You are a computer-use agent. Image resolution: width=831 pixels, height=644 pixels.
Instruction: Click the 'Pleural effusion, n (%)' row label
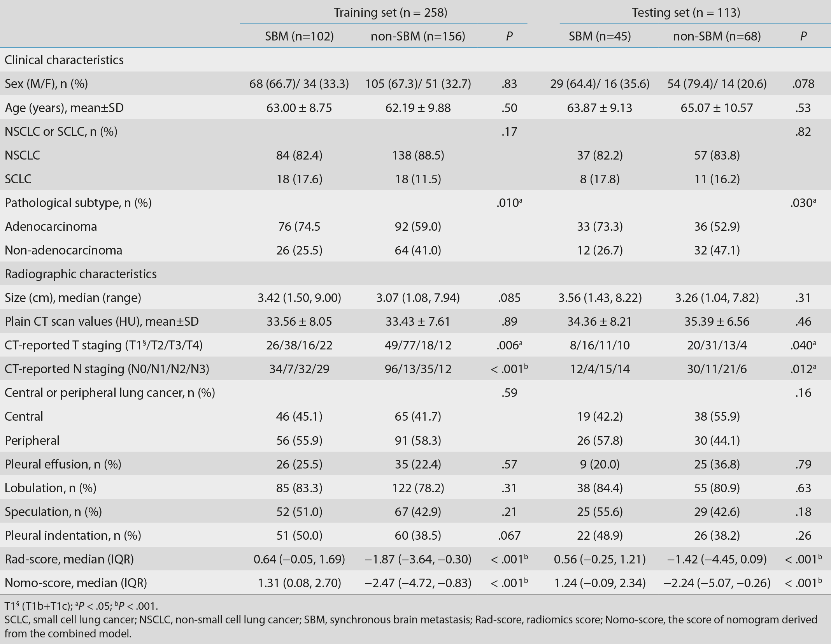[63, 464]
